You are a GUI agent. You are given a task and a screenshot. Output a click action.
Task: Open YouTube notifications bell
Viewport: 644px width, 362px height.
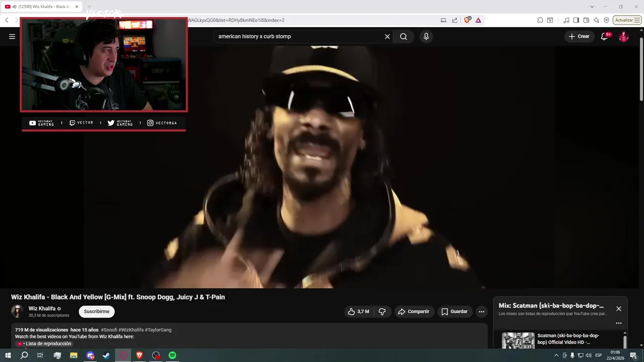[x=605, y=36]
